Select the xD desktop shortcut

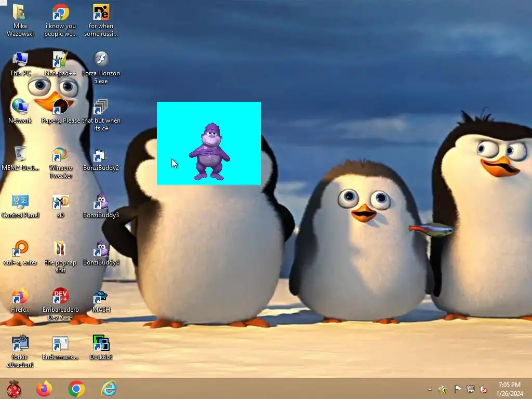click(x=60, y=206)
